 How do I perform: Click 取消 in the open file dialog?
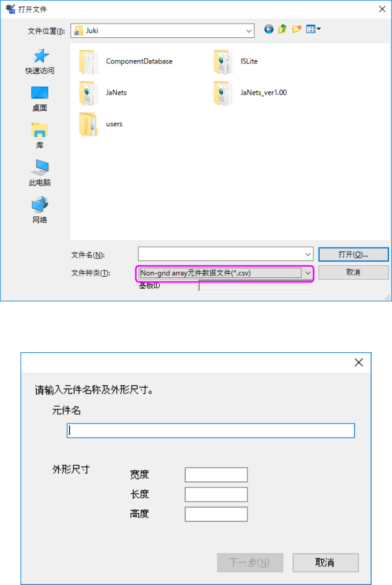coord(353,273)
